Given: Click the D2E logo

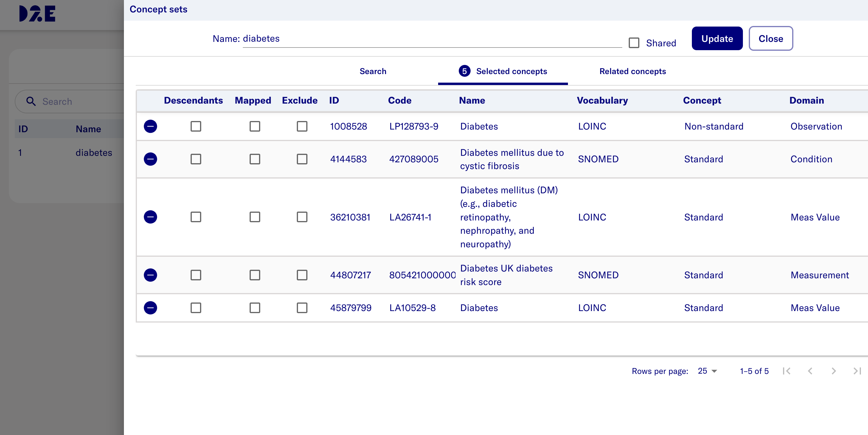Looking at the screenshot, I should click(x=37, y=14).
